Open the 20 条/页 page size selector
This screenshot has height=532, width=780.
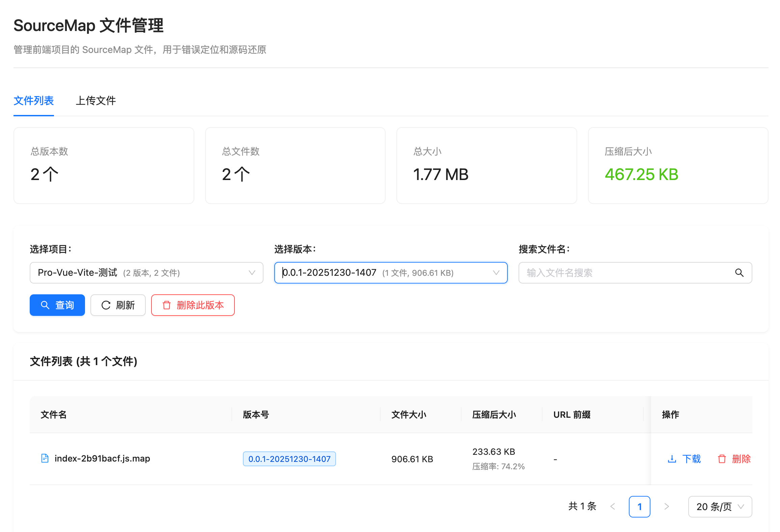(x=720, y=506)
